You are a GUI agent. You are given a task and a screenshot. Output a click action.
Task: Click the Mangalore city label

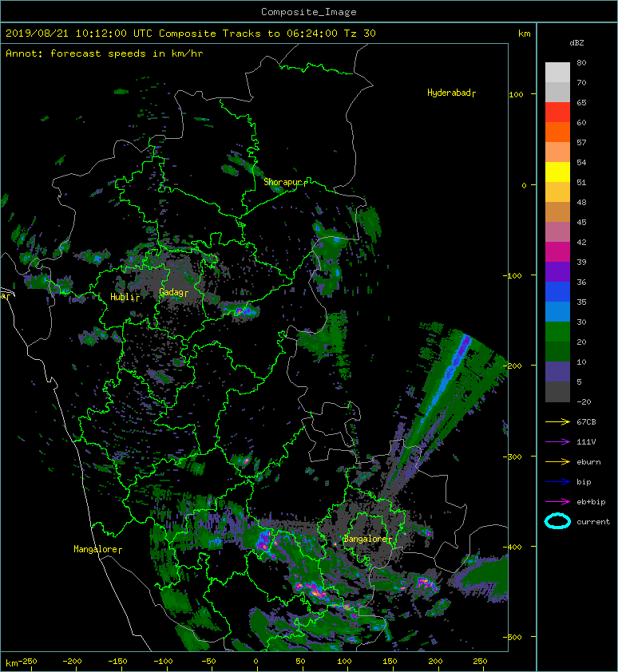(x=97, y=549)
